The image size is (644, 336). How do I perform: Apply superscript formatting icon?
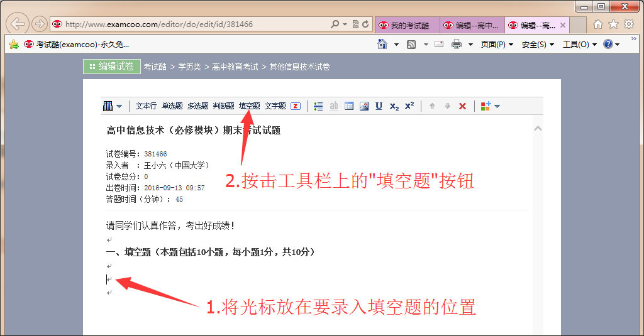[409, 106]
